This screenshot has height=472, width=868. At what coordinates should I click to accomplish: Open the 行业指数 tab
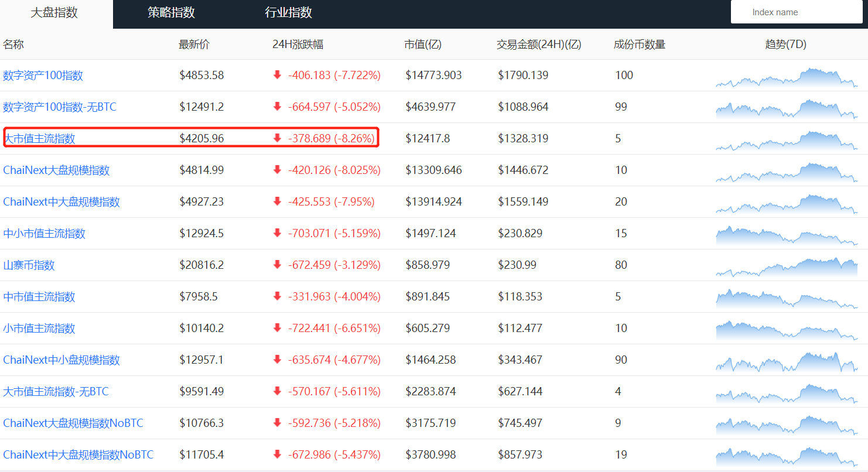pos(289,13)
